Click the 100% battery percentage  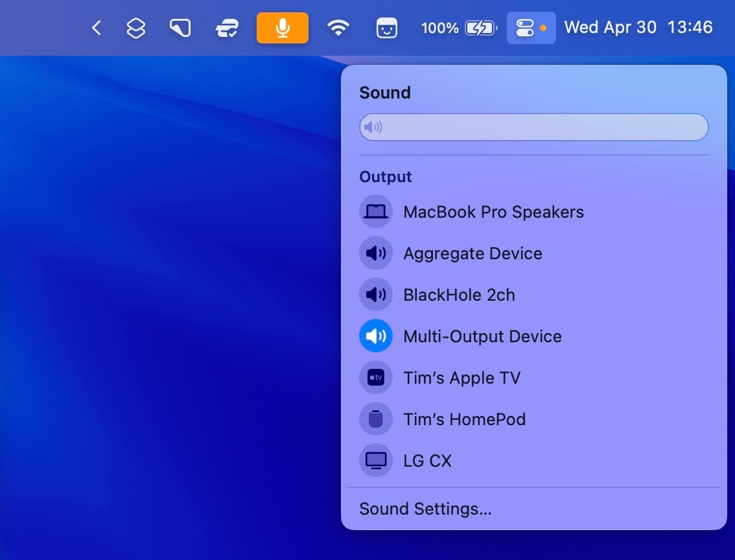point(439,28)
